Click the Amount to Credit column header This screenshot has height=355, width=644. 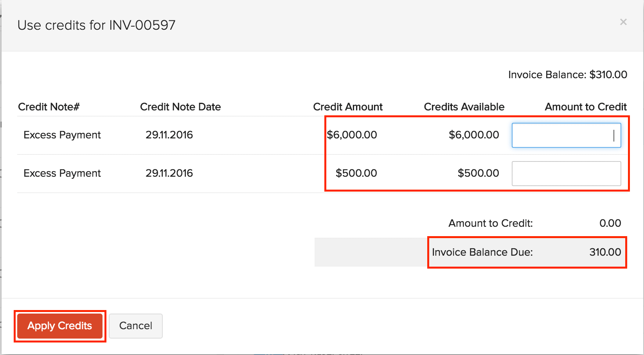(x=585, y=107)
